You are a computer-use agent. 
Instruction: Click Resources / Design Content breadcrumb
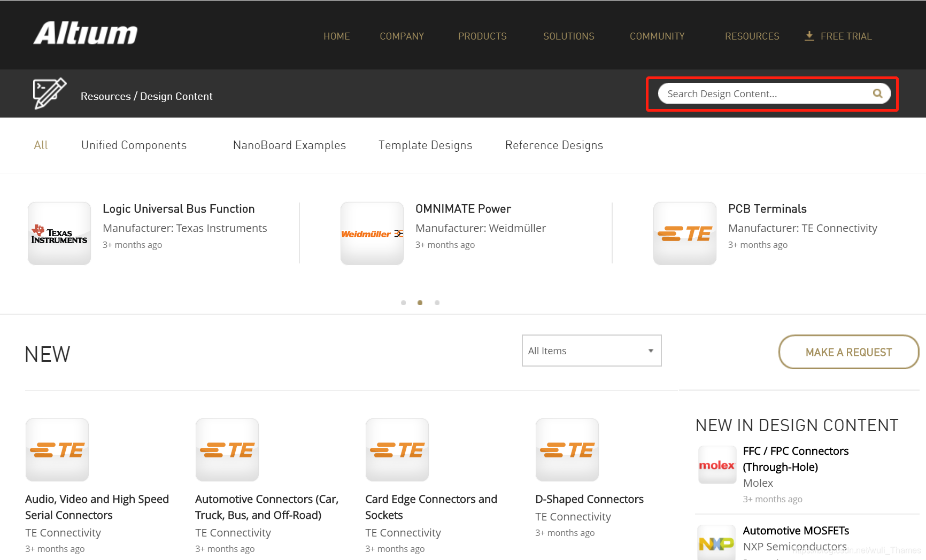146,96
